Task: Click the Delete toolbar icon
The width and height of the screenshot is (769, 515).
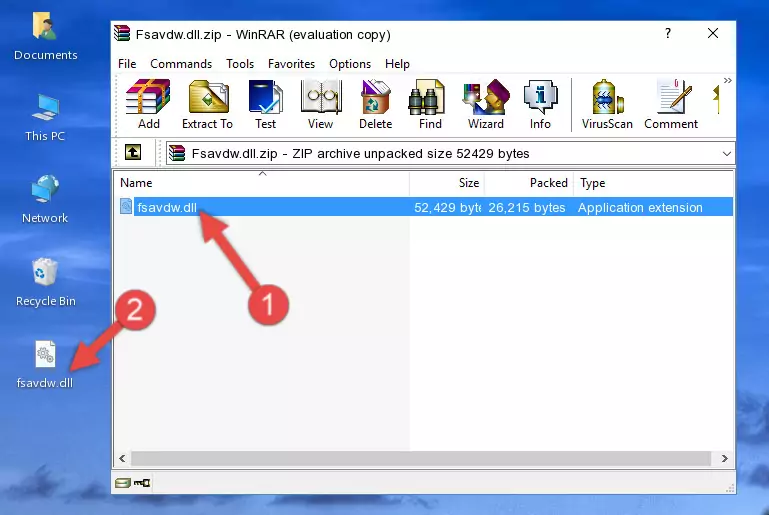Action: tap(375, 104)
